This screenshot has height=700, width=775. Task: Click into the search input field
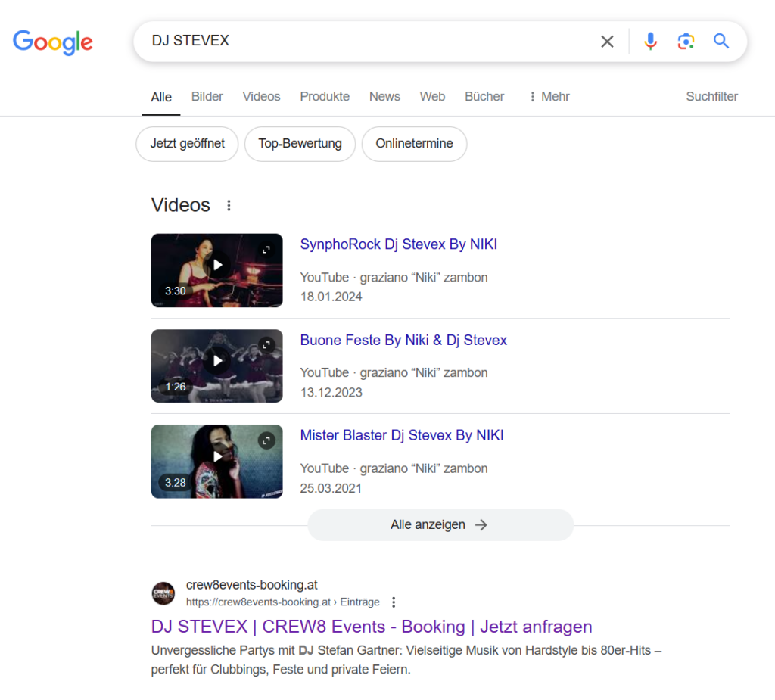click(x=363, y=41)
